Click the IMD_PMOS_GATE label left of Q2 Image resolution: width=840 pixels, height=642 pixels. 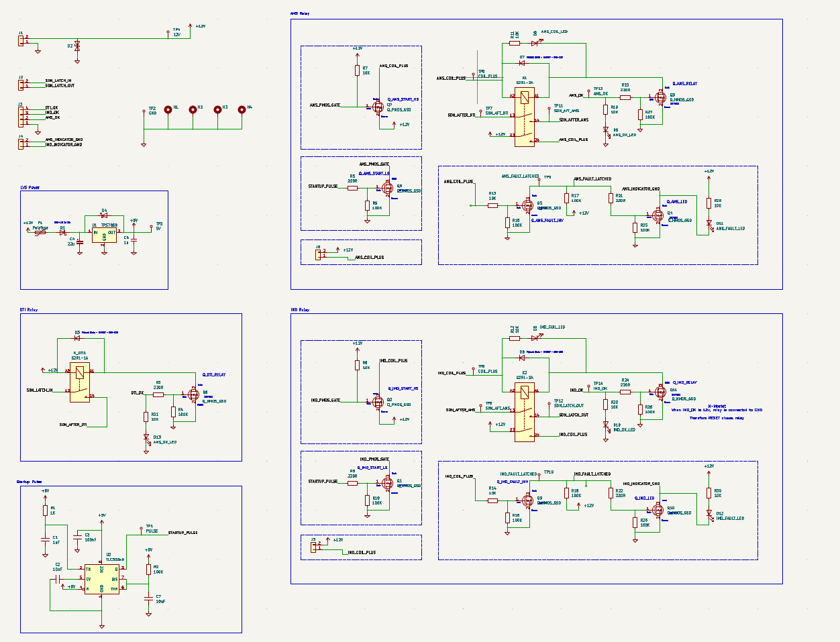coord(325,400)
